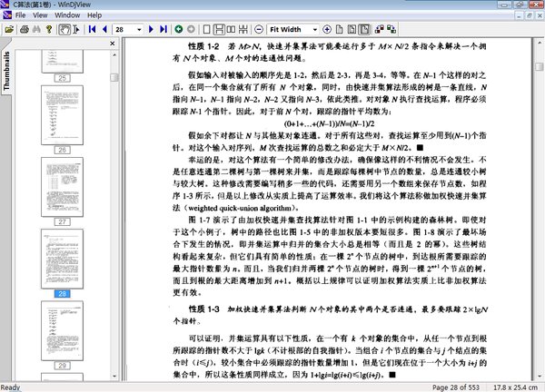The image size is (545, 392).
Task: Toggle continuous page layout
Action: [219, 30]
